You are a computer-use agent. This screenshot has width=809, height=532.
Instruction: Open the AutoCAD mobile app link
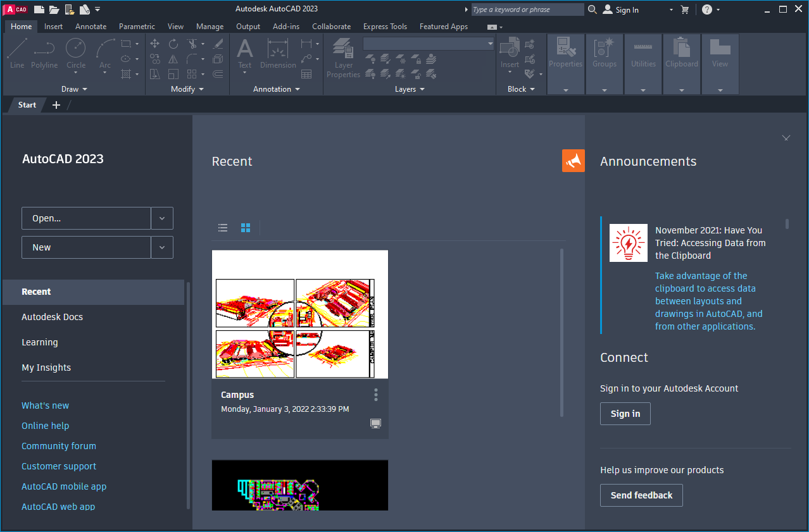click(x=64, y=486)
